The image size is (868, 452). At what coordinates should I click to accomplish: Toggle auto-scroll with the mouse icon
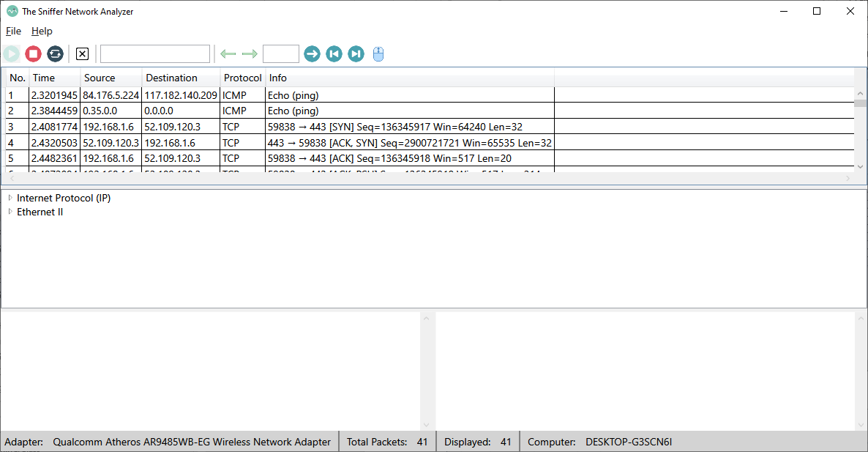click(x=378, y=53)
